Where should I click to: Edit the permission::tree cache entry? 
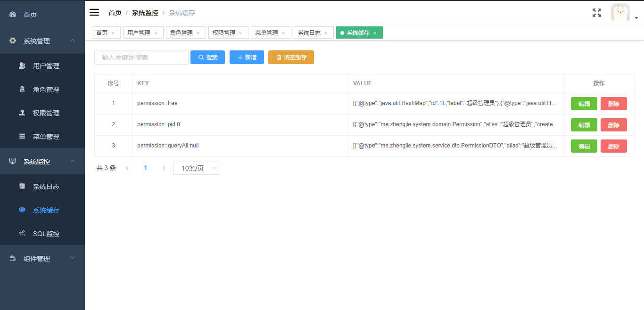click(x=584, y=103)
